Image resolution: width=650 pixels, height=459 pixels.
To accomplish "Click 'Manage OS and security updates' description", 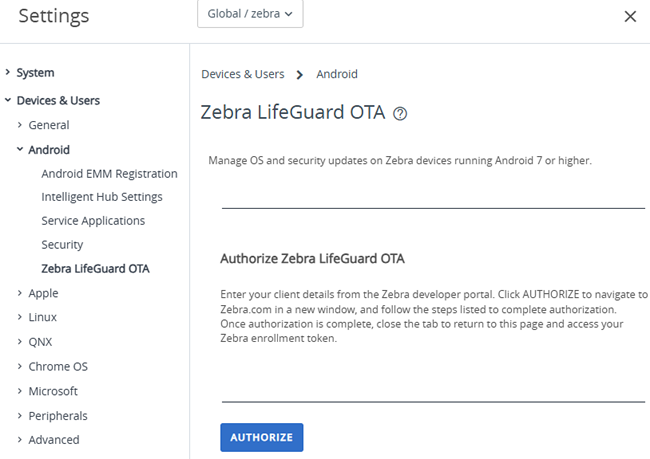I will [400, 160].
